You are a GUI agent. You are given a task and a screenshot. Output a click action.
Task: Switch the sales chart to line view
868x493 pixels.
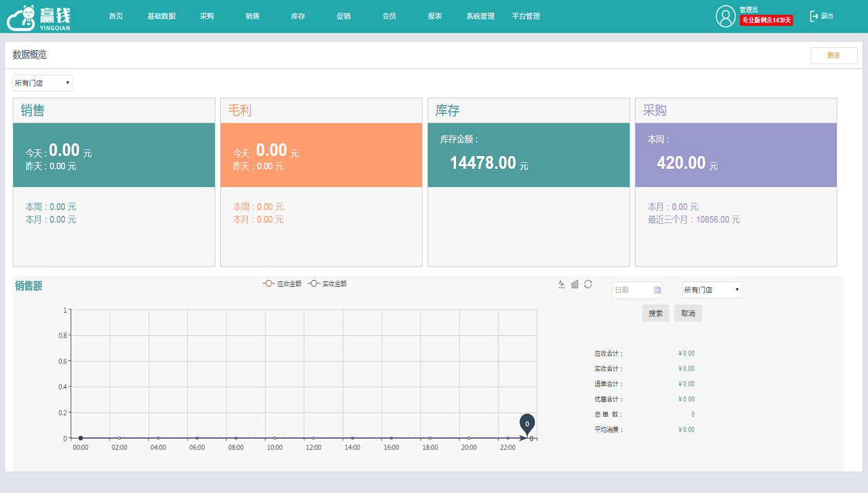tap(562, 284)
